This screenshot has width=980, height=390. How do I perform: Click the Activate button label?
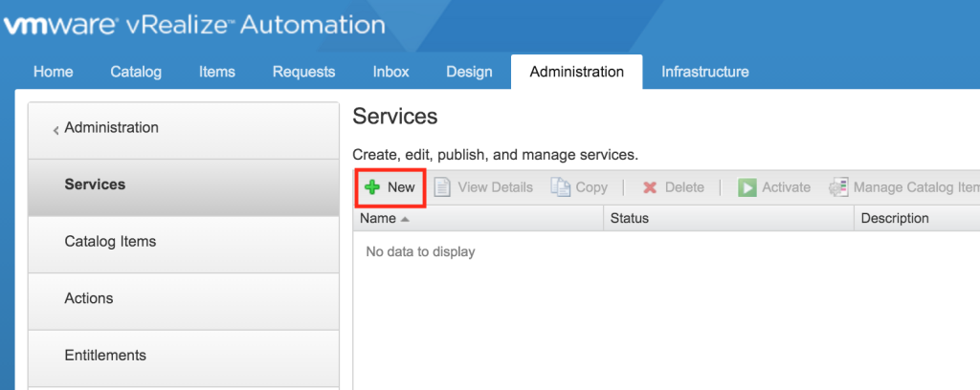(x=787, y=187)
